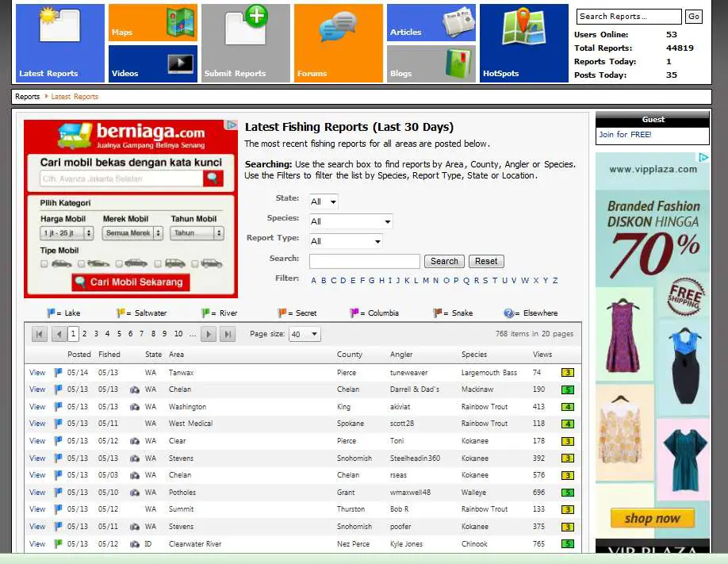Click the Blogs tile
This screenshot has width=728, height=564.
pos(431,63)
